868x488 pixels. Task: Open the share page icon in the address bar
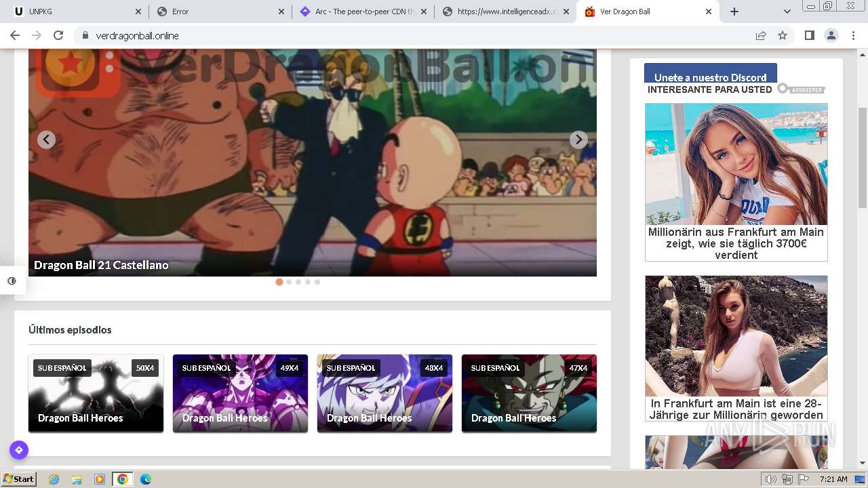coord(761,35)
